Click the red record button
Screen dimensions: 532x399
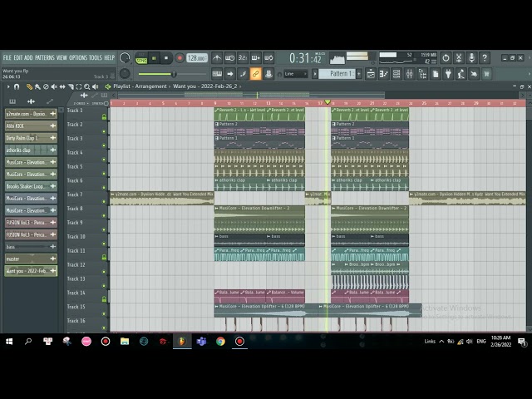pos(180,58)
